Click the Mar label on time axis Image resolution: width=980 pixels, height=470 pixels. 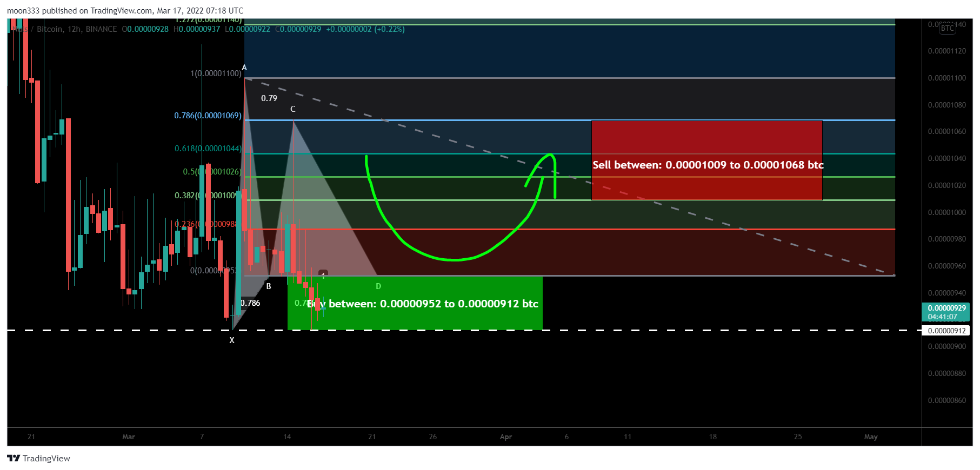coord(129,437)
